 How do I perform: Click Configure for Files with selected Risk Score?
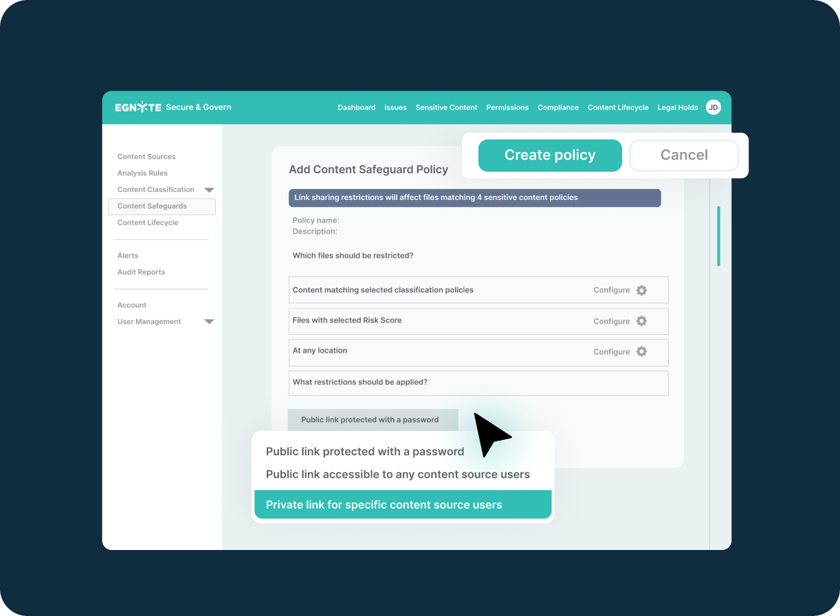click(x=611, y=321)
